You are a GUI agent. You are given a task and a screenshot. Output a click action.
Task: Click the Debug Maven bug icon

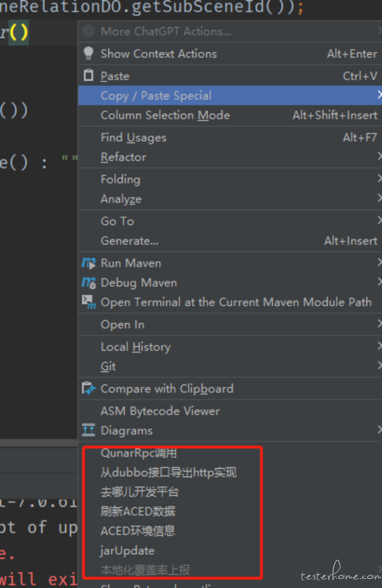point(89,283)
